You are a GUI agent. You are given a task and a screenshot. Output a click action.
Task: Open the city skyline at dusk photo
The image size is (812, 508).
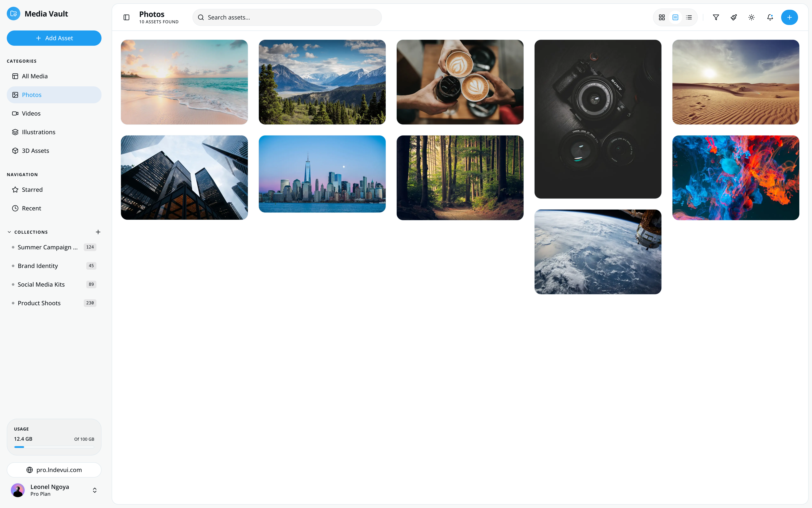(322, 174)
